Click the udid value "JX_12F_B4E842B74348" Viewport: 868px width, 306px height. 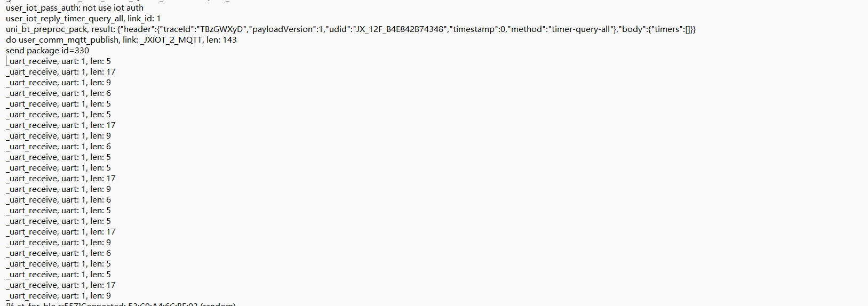click(399, 29)
